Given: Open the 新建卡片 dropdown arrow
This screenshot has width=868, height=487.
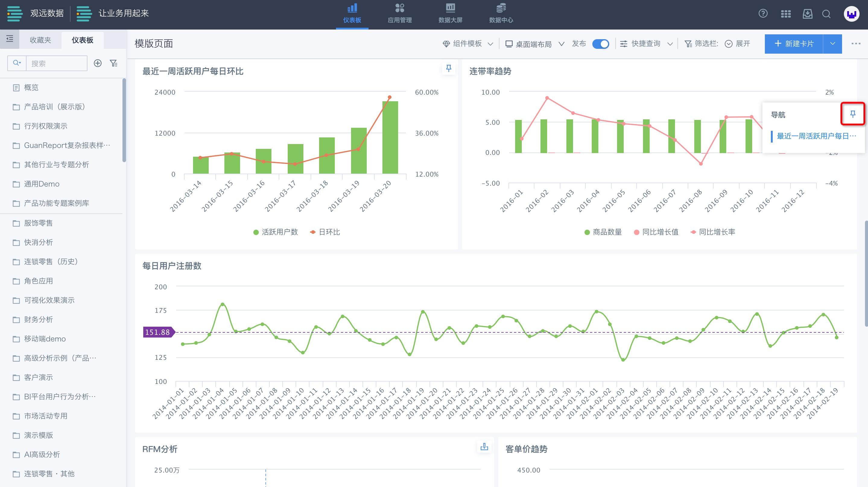Looking at the screenshot, I should [833, 44].
